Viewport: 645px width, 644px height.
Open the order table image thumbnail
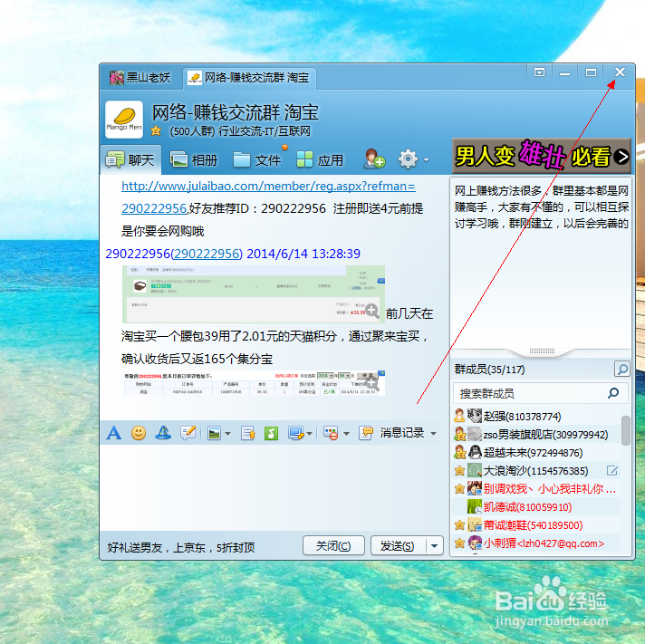pos(255,383)
